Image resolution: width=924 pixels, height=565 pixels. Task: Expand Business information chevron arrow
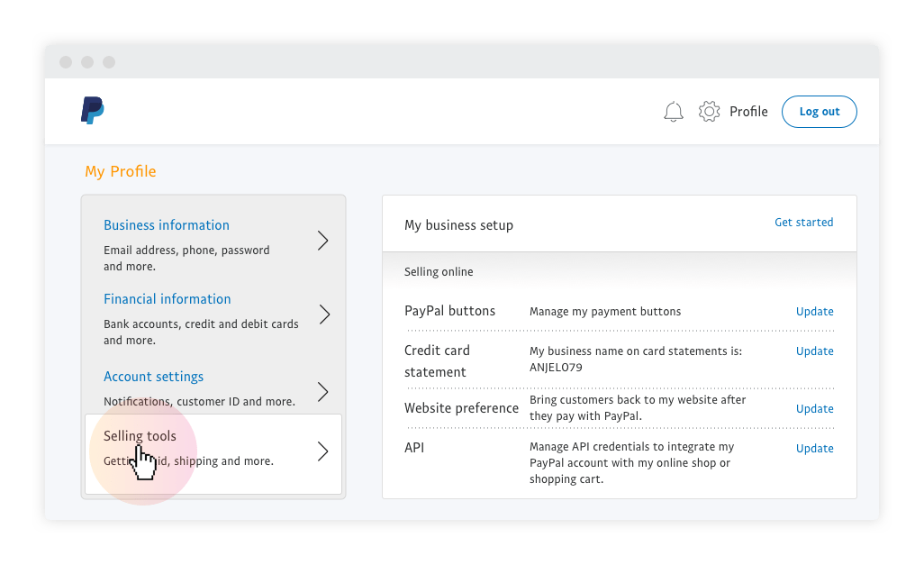[x=322, y=241]
